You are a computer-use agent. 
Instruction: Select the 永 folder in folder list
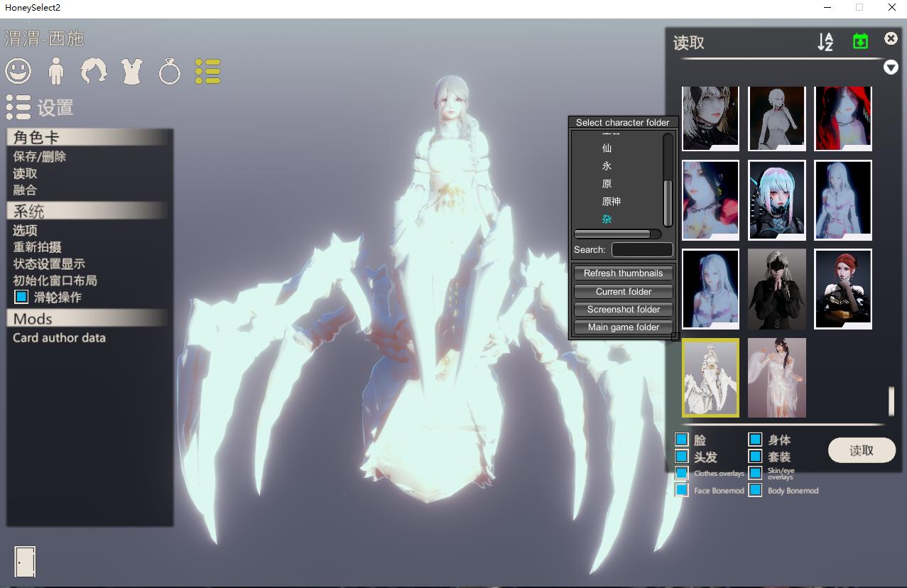coord(607,165)
